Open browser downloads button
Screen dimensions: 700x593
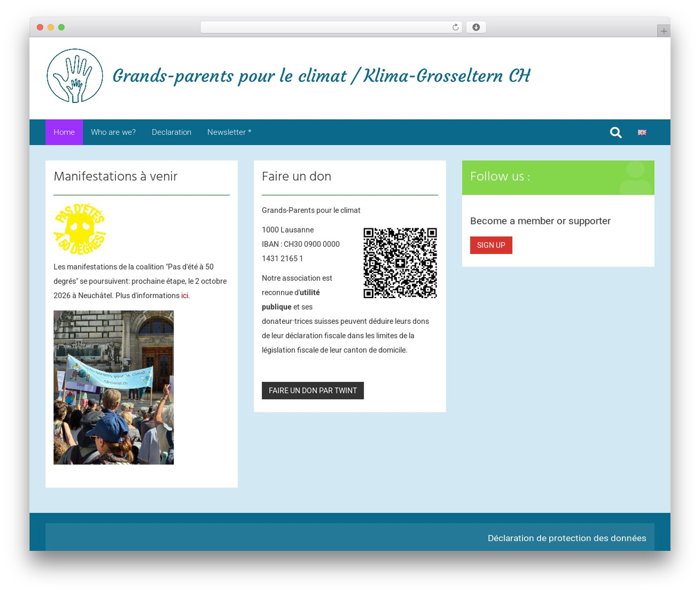[476, 27]
